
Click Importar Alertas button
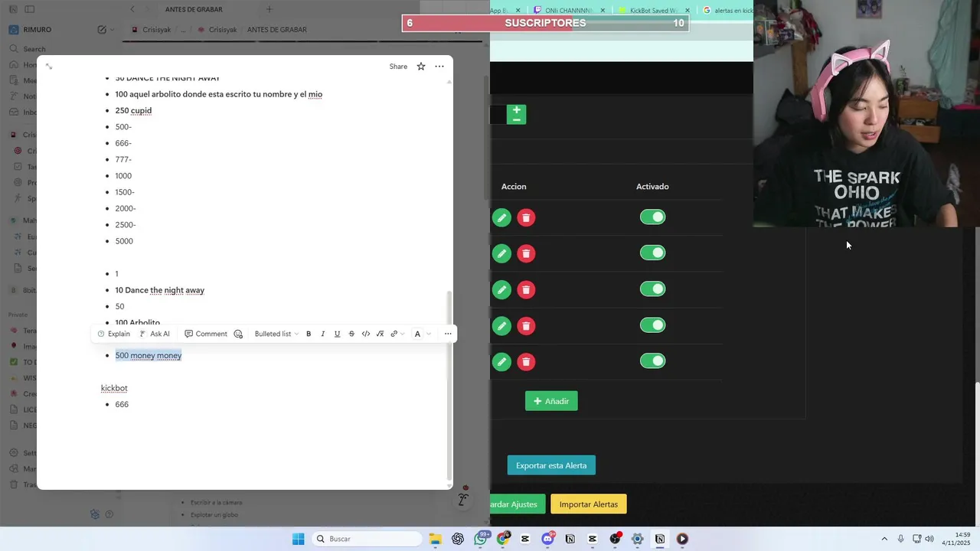(589, 504)
